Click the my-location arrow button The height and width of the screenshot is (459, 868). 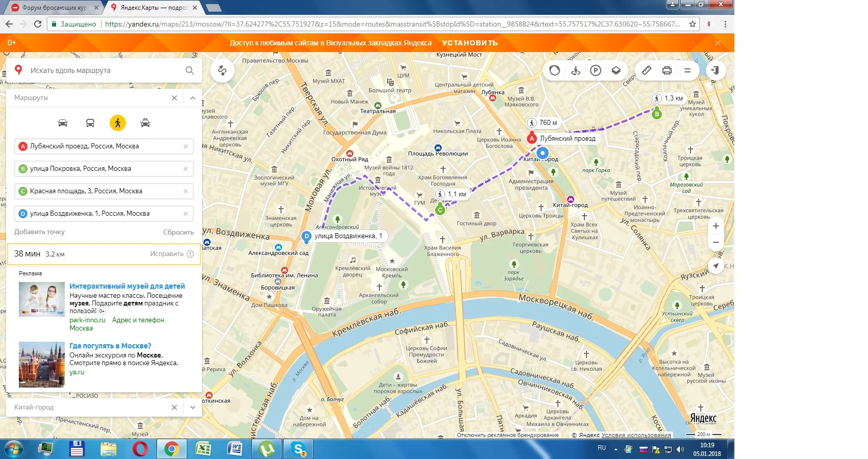coord(716,266)
